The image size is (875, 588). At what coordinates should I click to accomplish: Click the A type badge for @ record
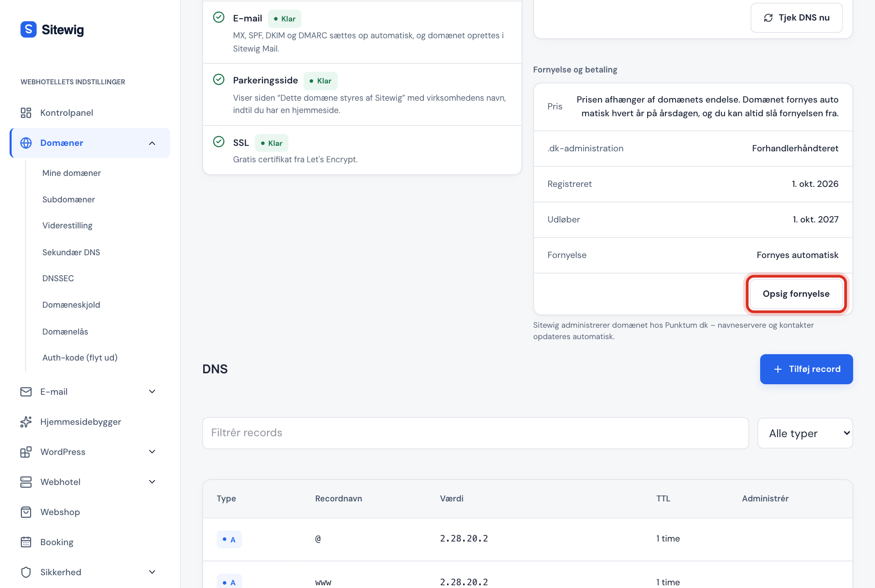[229, 540]
